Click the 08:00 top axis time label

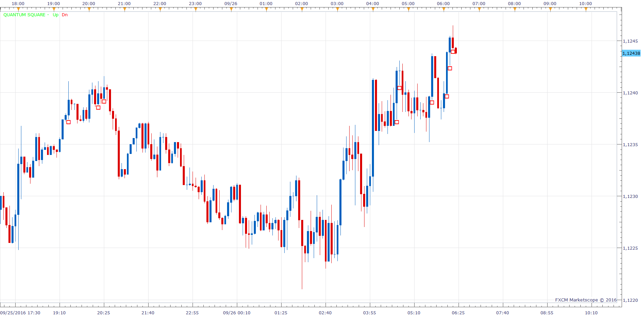514,4
